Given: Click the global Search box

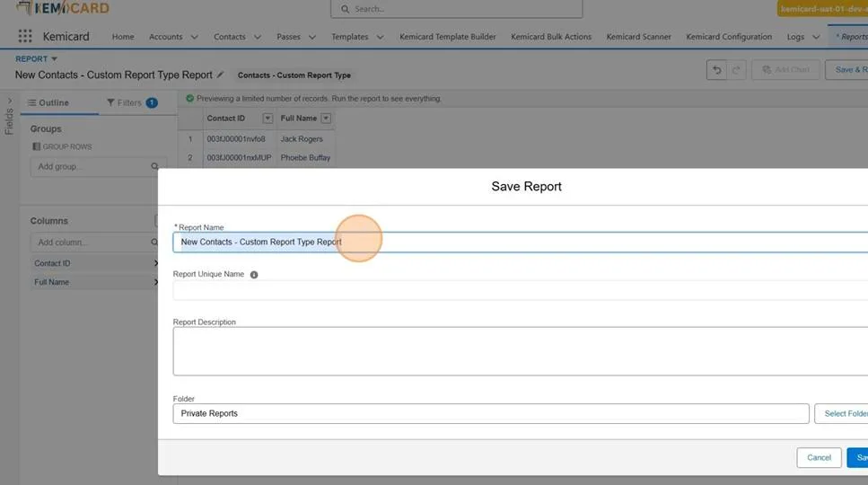Looking at the screenshot, I should [457, 9].
